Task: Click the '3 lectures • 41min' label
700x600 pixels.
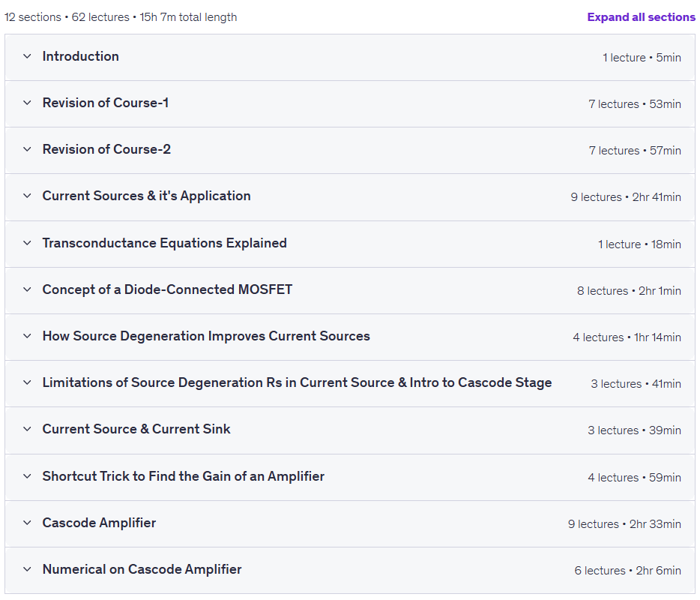Action: point(636,384)
